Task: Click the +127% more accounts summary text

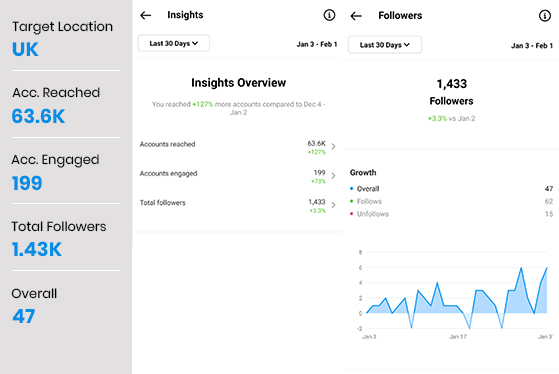Action: [239, 108]
